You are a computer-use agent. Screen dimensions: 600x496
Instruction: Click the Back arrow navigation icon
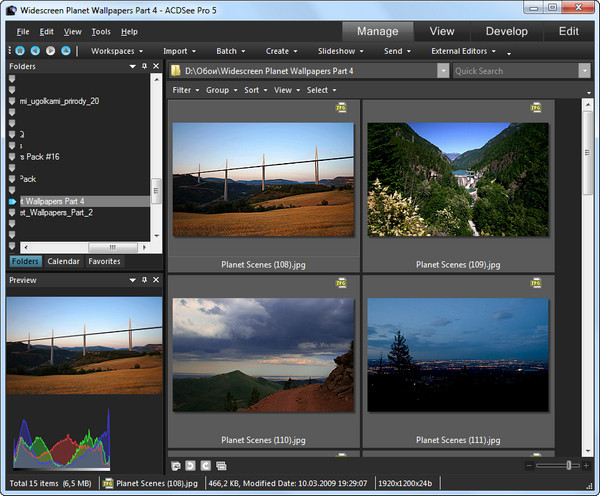[33, 50]
